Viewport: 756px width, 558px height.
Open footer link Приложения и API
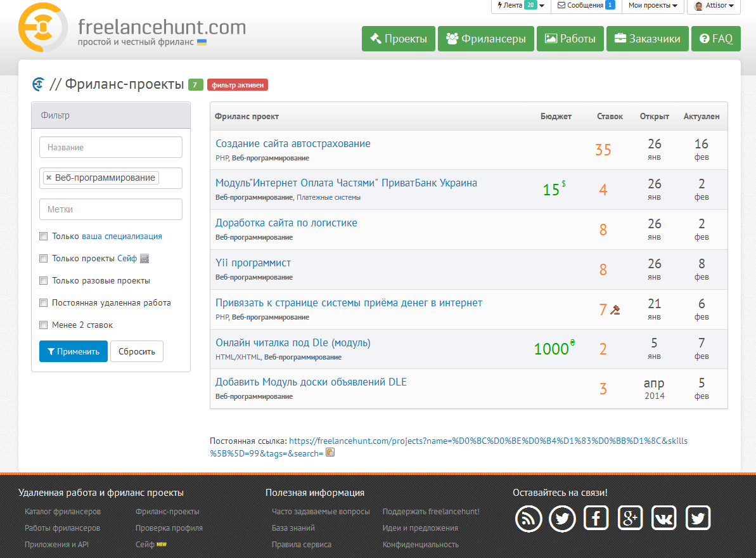tap(56, 545)
